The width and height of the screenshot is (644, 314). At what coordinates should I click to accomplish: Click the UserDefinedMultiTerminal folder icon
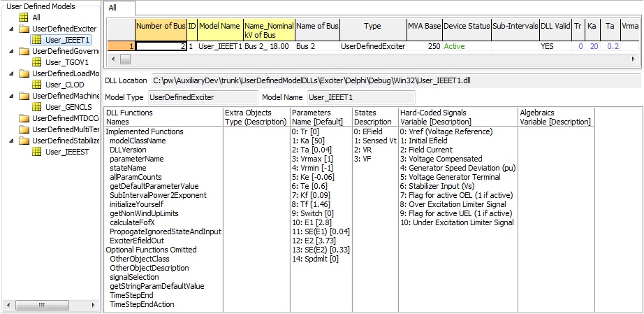point(24,129)
